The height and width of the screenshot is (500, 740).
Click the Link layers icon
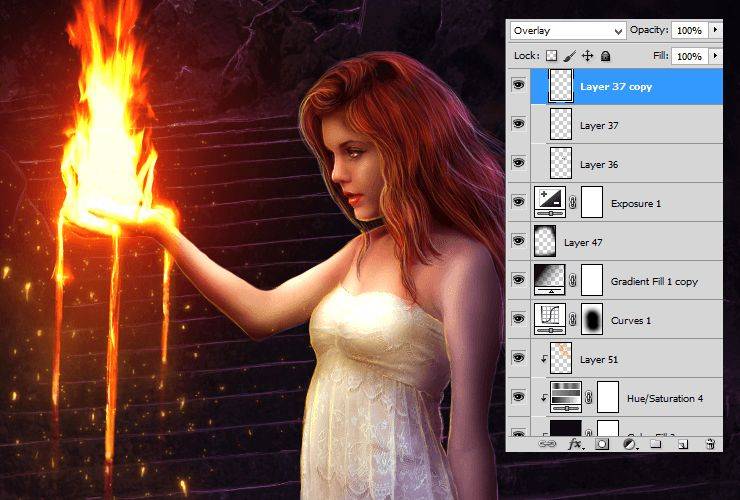547,444
